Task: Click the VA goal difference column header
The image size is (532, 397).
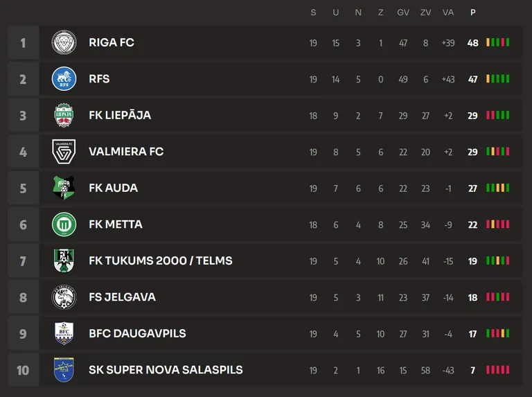Action: pos(448,12)
